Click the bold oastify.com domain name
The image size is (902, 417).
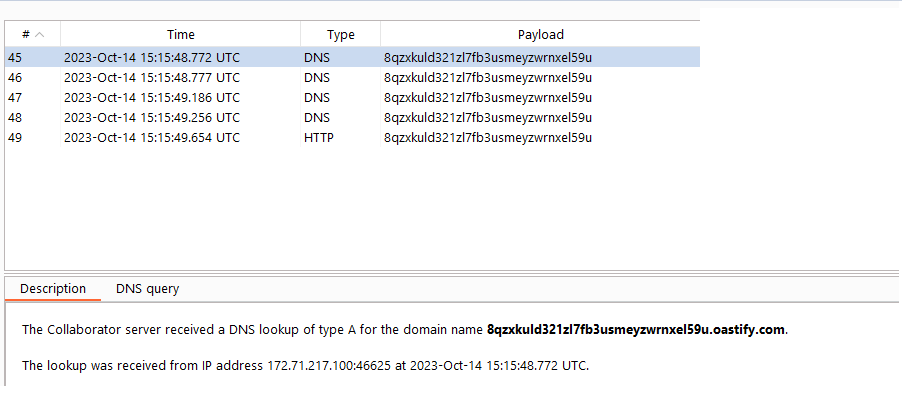point(636,330)
